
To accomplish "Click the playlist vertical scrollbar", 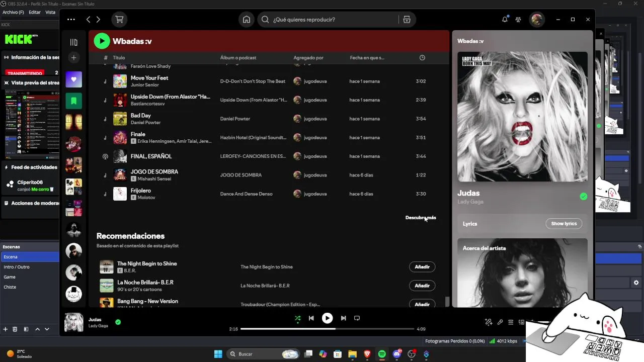I will click(x=447, y=302).
